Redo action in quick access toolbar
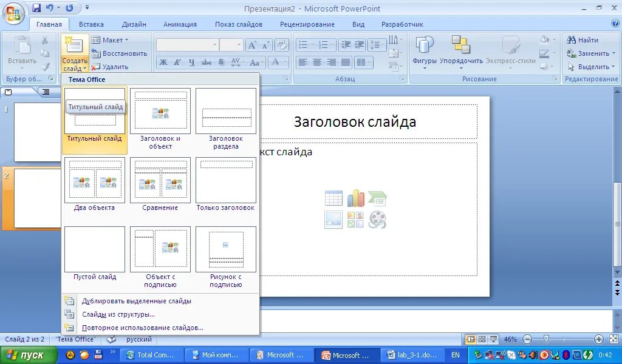This screenshot has width=622, height=364. click(69, 8)
